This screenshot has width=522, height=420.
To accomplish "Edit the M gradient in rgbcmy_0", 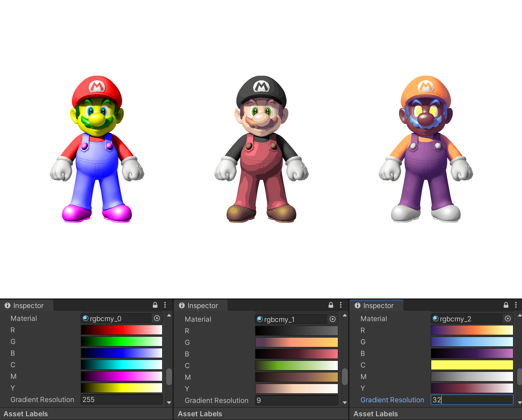I will click(x=122, y=376).
